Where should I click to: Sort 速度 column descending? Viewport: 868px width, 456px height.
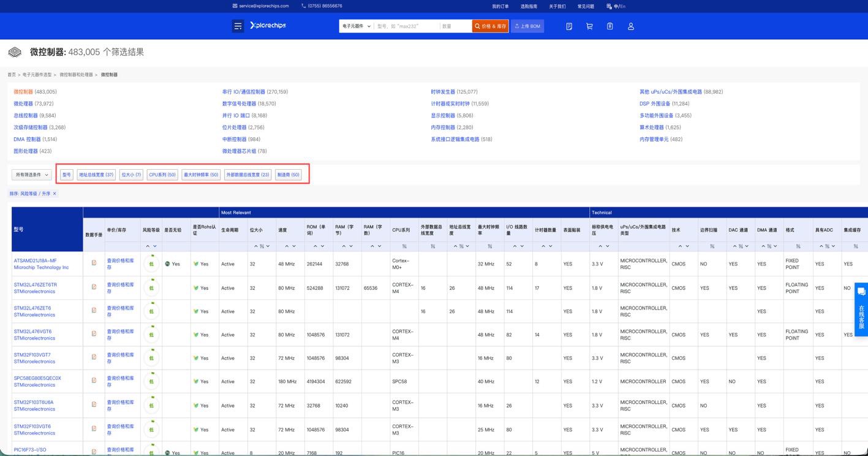(x=295, y=246)
